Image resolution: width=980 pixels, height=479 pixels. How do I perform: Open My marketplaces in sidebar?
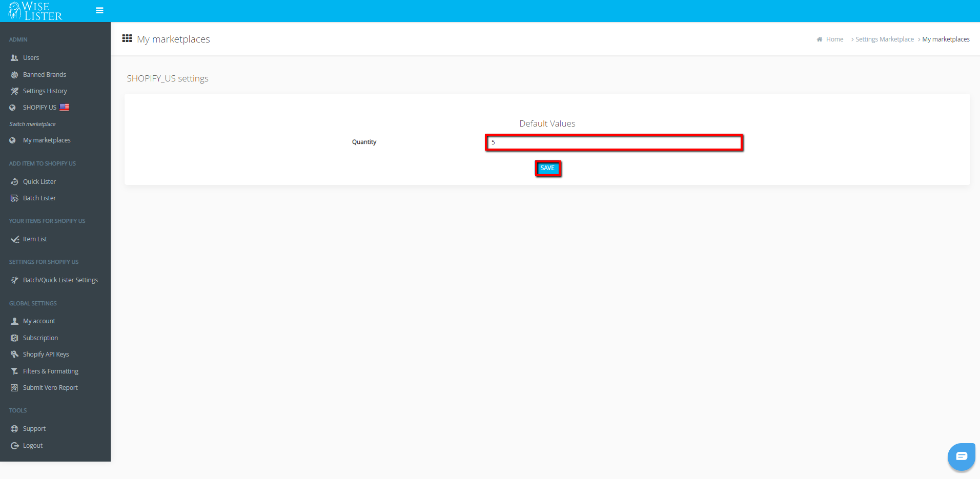coord(47,140)
